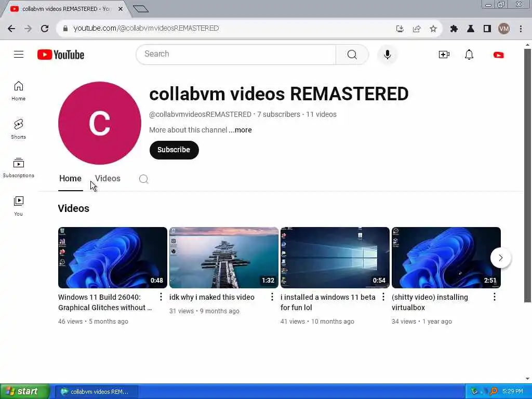Viewport: 532px width, 399px height.
Task: Open options for Windows 11 Build 26040 video
Action: click(x=161, y=297)
